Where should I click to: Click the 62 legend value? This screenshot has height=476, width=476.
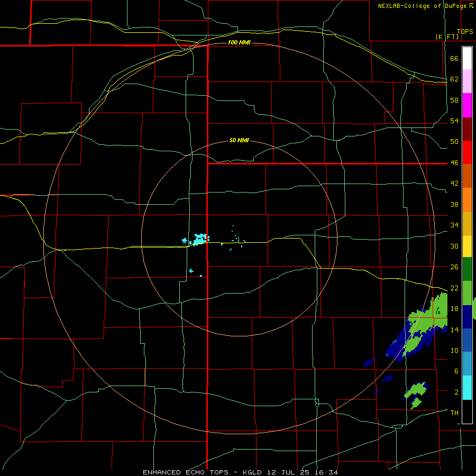click(x=454, y=79)
